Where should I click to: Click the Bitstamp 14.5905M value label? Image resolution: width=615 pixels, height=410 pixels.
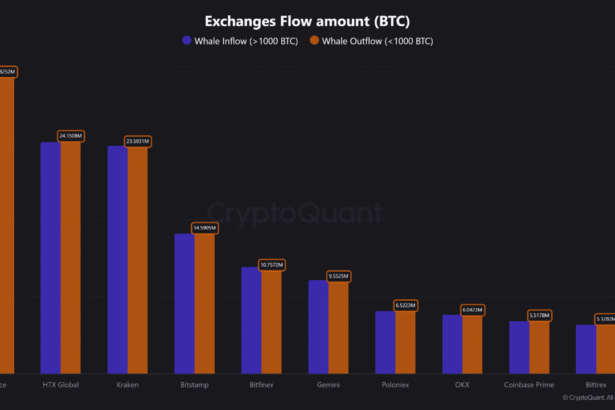(x=204, y=228)
